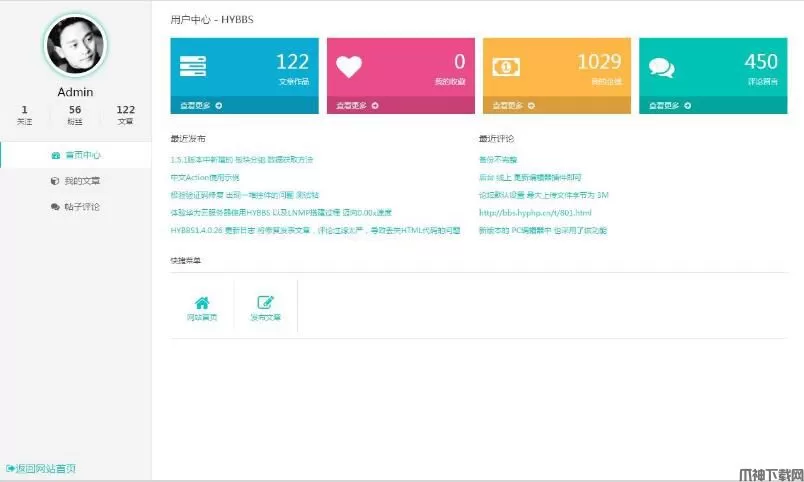Click the 0 我的收藏 figure

pos(459,62)
